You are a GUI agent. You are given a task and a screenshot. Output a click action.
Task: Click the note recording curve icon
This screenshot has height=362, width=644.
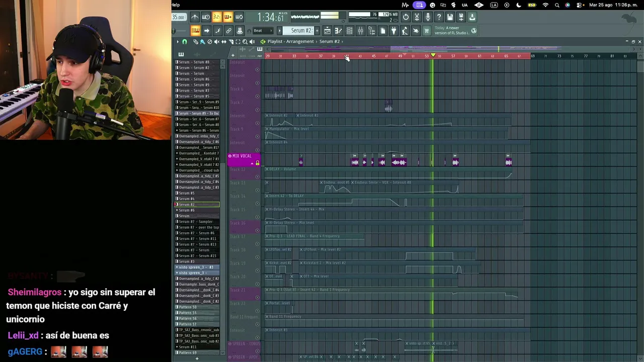217,31
